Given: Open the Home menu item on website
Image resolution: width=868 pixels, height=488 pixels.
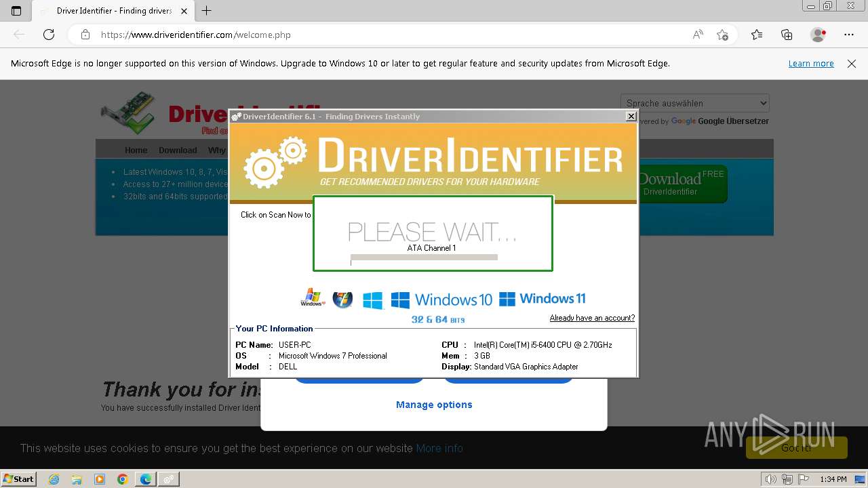Looking at the screenshot, I should (x=136, y=150).
